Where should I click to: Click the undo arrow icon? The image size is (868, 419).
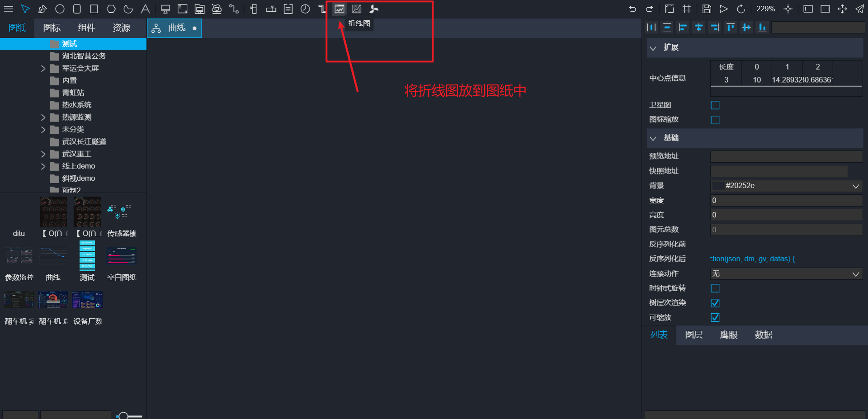pyautogui.click(x=632, y=9)
